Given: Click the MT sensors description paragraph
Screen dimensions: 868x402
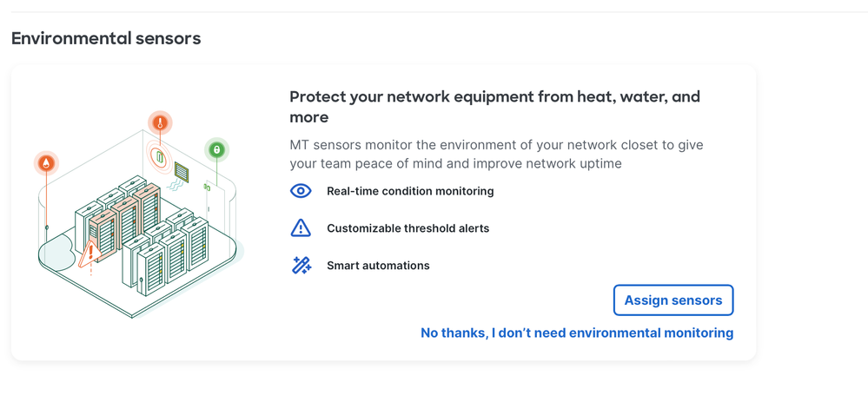Looking at the screenshot, I should click(x=496, y=154).
